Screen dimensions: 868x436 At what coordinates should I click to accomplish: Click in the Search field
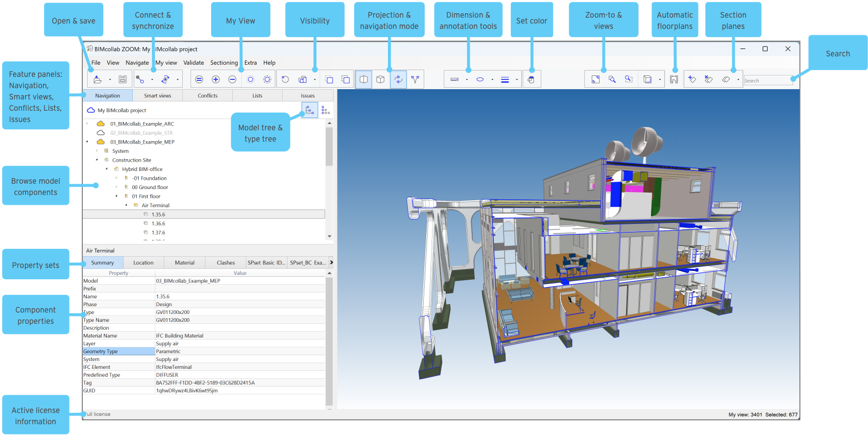768,80
